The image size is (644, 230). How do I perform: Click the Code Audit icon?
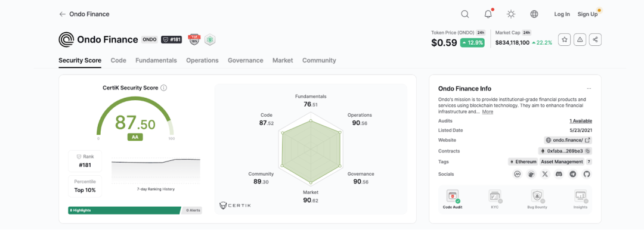(x=453, y=196)
